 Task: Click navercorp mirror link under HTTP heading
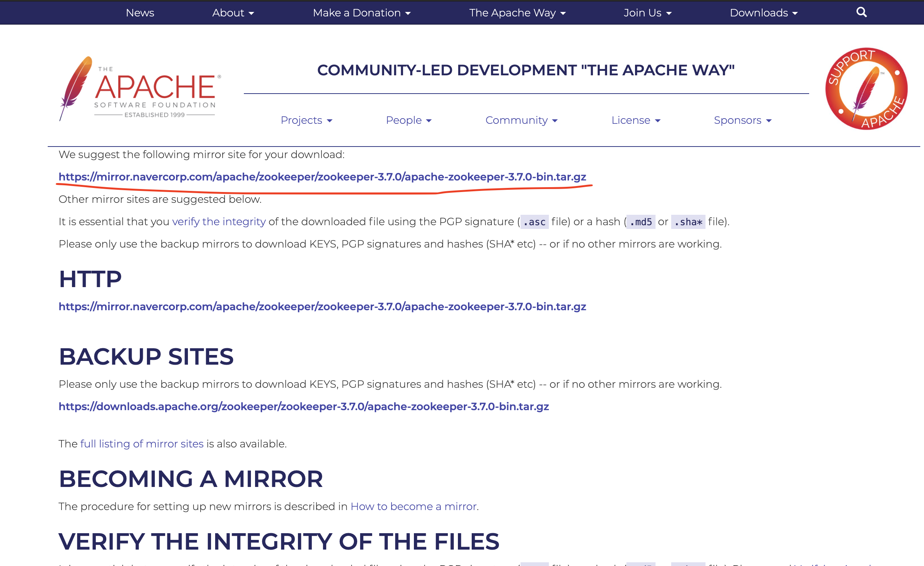[322, 306]
